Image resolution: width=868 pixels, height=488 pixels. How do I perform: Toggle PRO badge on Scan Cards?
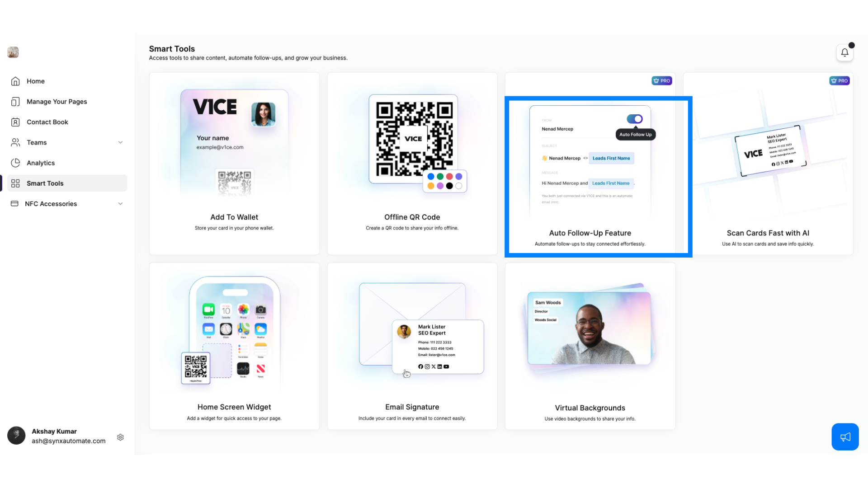[x=840, y=80]
